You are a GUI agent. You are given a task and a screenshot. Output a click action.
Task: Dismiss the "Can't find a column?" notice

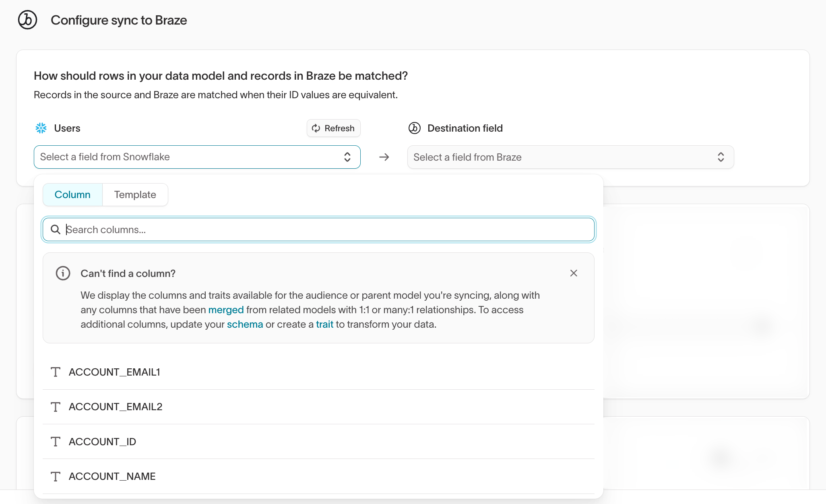(x=574, y=273)
